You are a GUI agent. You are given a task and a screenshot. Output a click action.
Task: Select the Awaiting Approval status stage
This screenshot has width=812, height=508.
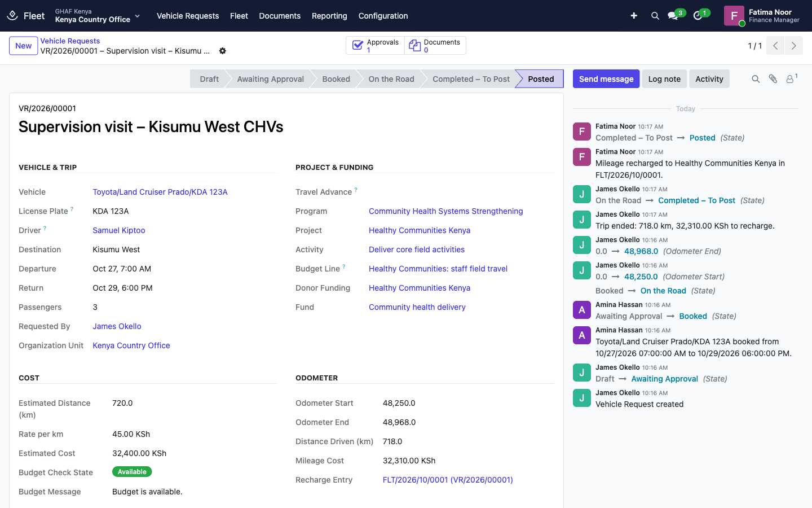[x=271, y=79]
